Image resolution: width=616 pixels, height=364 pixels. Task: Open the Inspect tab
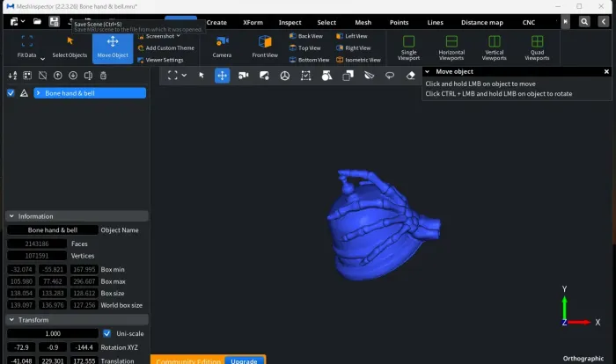point(290,22)
